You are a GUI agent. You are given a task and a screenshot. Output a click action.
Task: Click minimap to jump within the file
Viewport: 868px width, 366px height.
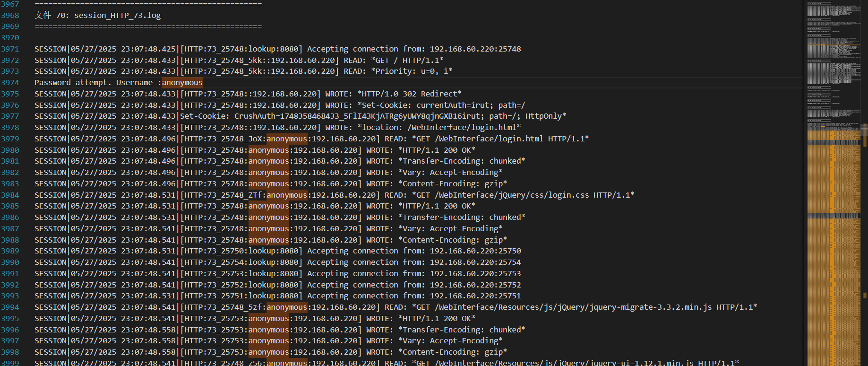point(834,183)
